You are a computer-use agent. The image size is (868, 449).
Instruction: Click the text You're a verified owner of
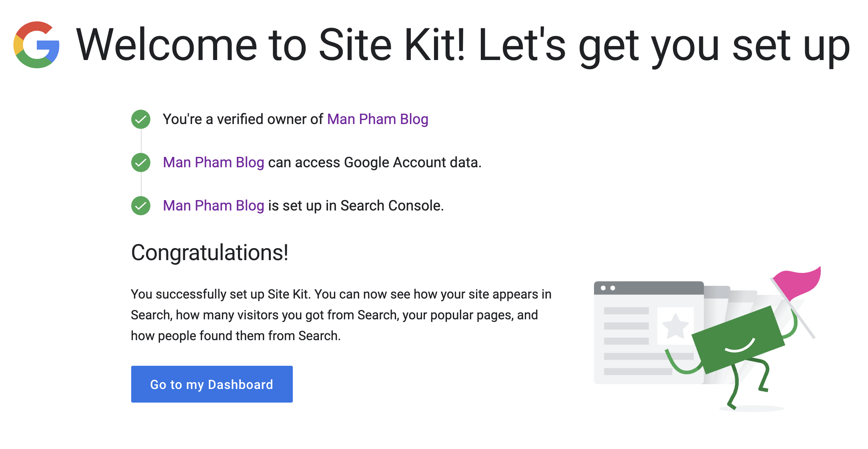tap(243, 119)
